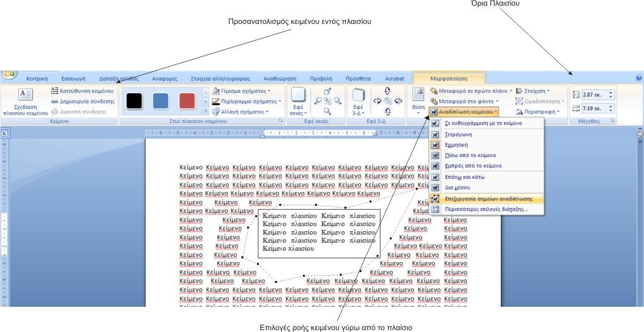Click Μεταφορά στο φόντο button
The image size is (644, 332).
[464, 101]
